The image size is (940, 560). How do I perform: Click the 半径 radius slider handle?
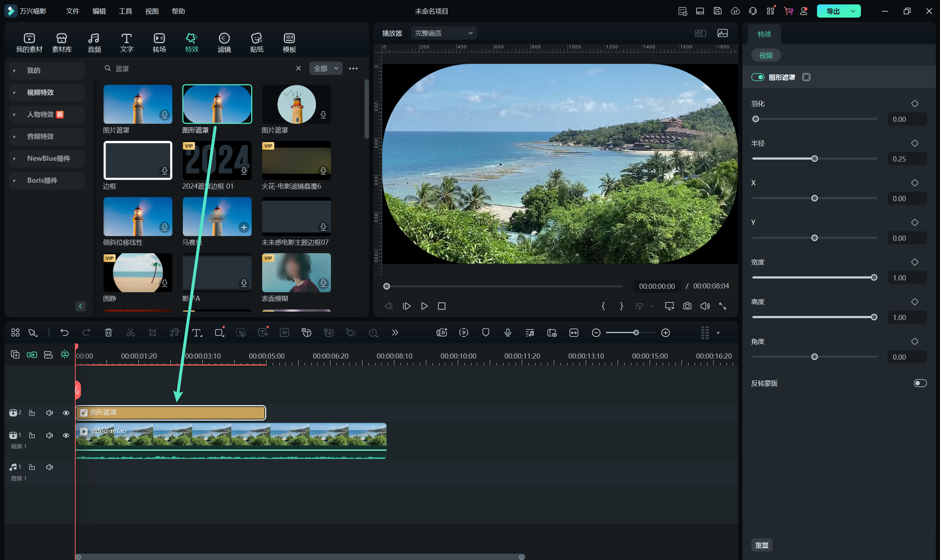[x=814, y=159]
